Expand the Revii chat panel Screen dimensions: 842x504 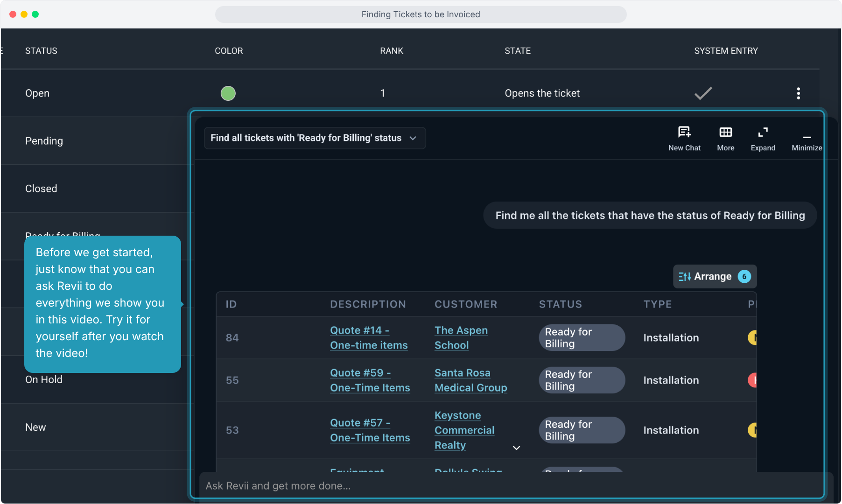click(x=763, y=139)
